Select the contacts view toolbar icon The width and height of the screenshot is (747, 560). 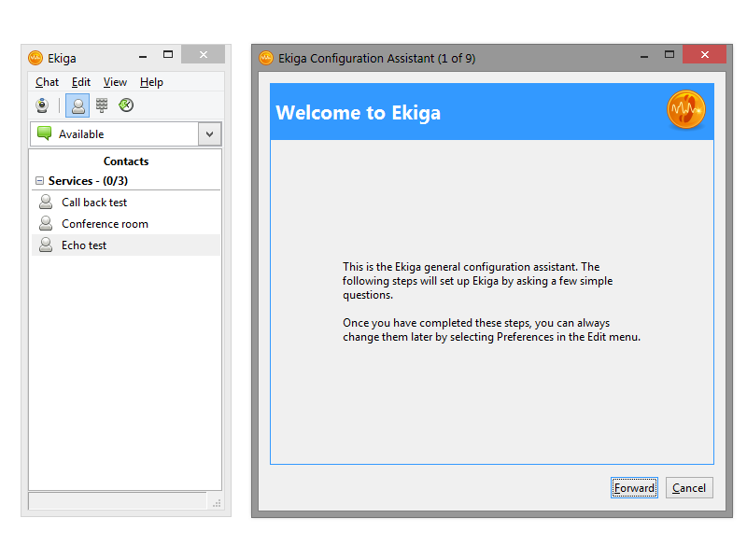pos(78,105)
